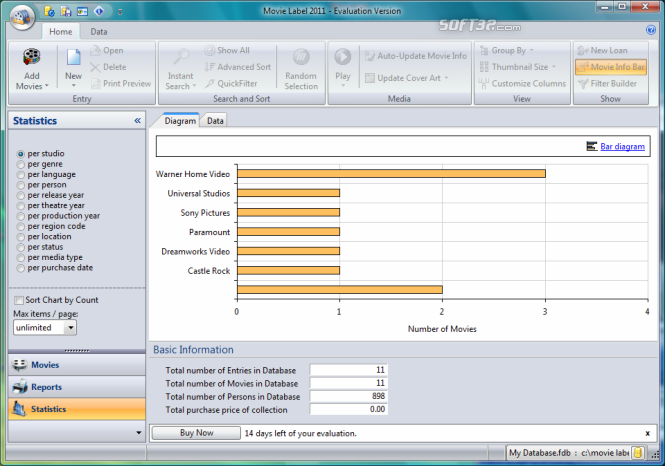Click the first quick access toolbar icon
665x466 pixels.
49,11
